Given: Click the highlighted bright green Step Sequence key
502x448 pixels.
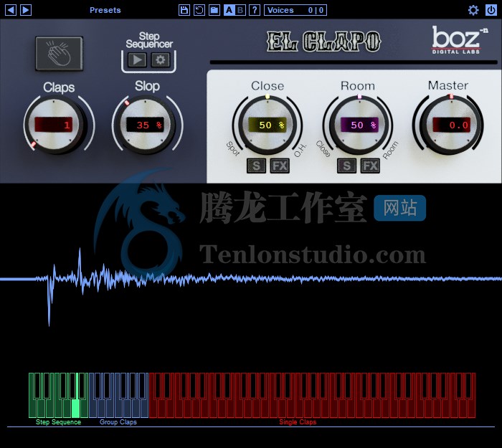Looking at the screenshot, I should point(75,408).
